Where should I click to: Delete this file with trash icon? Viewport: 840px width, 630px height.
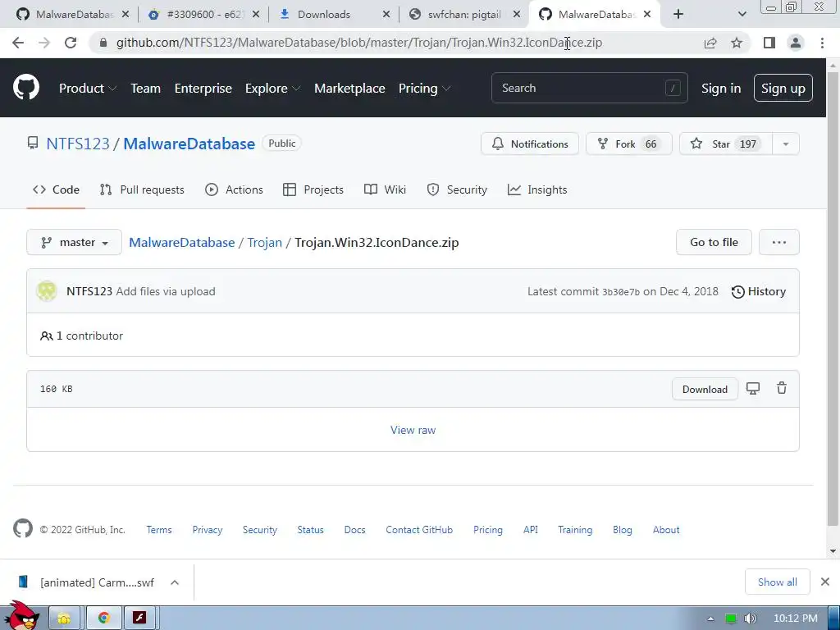tap(782, 388)
